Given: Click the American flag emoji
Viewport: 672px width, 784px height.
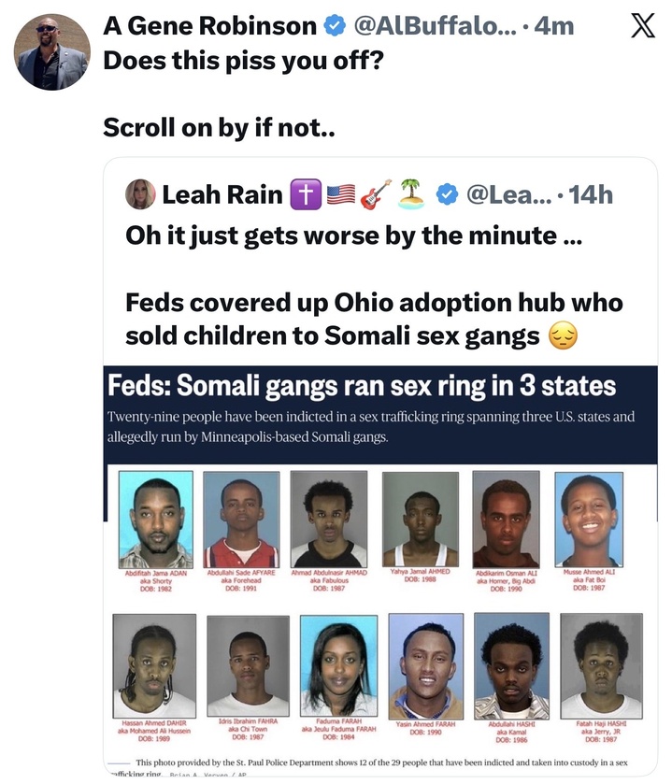Looking at the screenshot, I should point(339,193).
